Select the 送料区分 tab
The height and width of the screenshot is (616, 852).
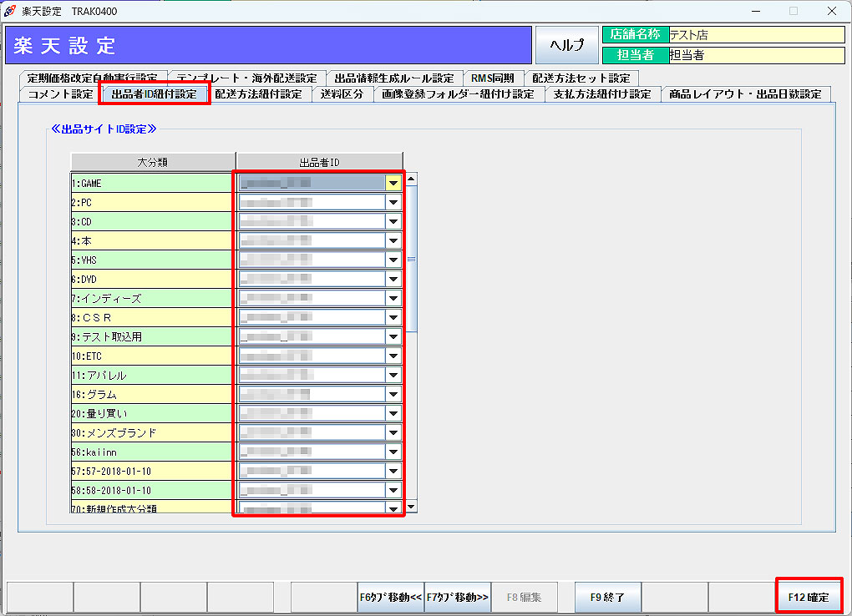tap(342, 94)
